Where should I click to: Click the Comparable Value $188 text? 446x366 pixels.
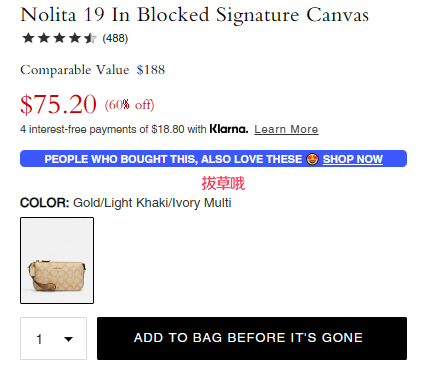pos(93,70)
